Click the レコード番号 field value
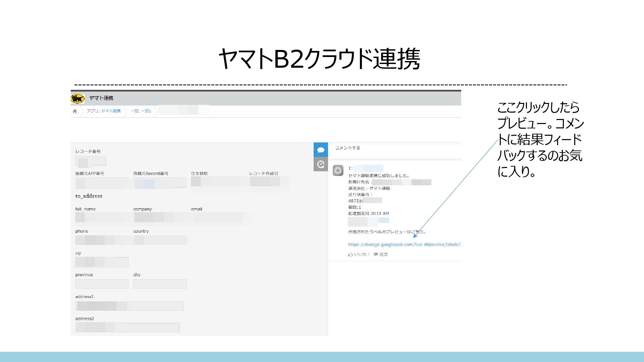This screenshot has height=362, width=644. coord(91,161)
